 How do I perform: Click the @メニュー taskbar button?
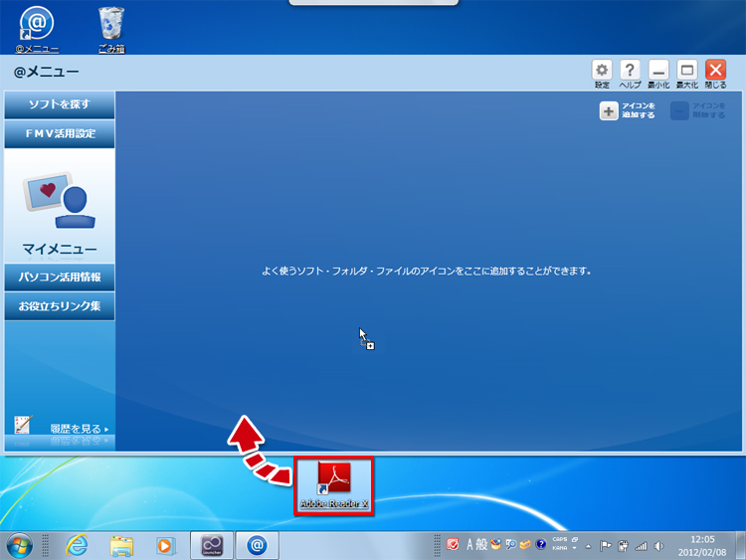click(257, 545)
